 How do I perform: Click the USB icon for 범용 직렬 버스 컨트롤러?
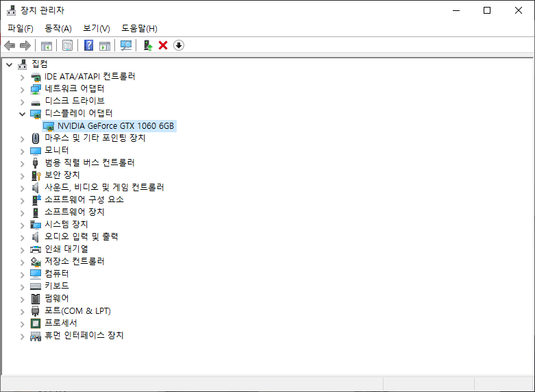click(35, 163)
